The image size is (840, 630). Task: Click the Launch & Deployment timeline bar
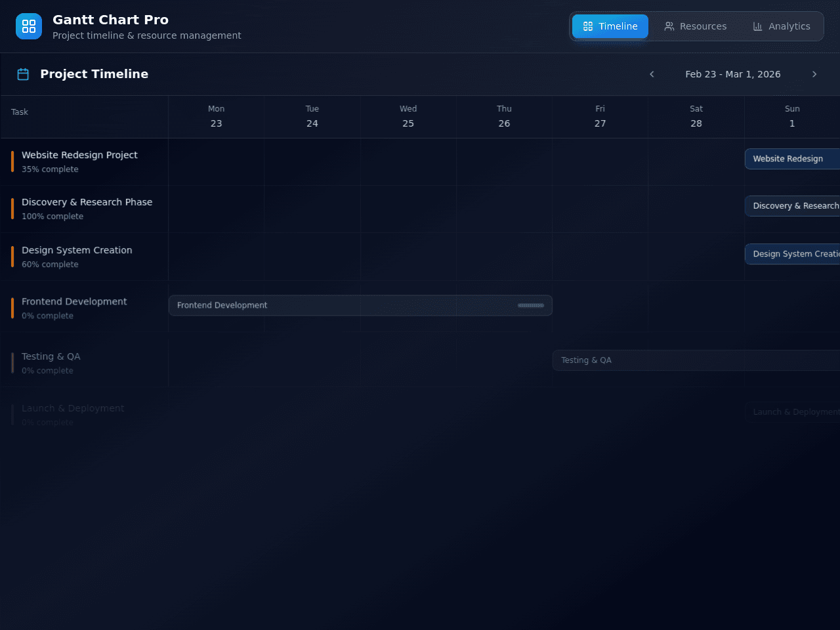click(x=792, y=412)
